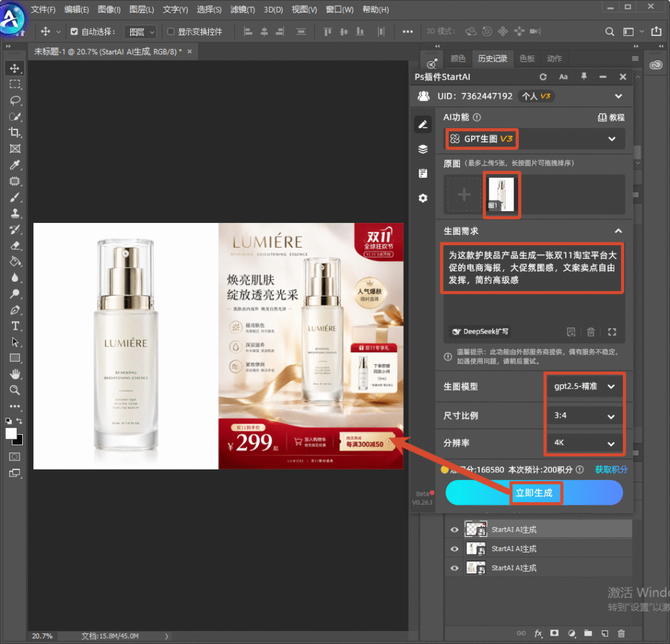Open the 窗口(W) menu

point(340,9)
